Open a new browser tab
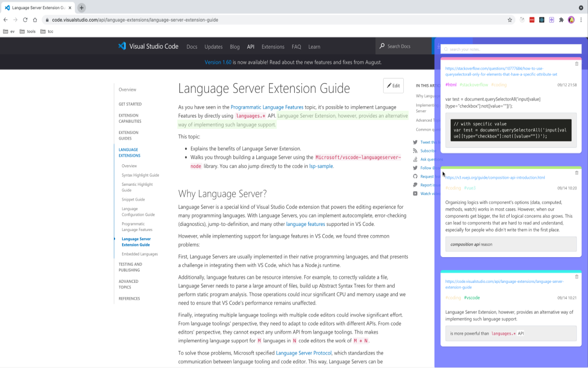 click(81, 8)
